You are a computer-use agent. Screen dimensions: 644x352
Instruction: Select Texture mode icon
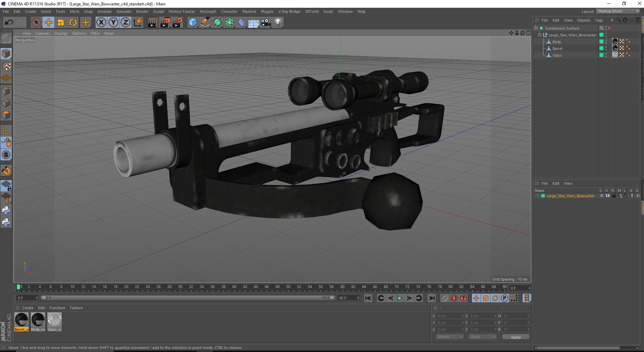(x=6, y=66)
